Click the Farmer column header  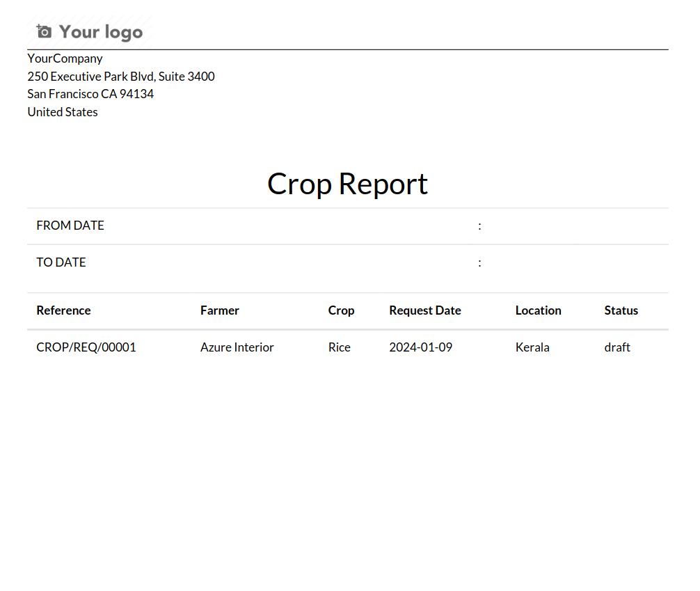coord(219,310)
